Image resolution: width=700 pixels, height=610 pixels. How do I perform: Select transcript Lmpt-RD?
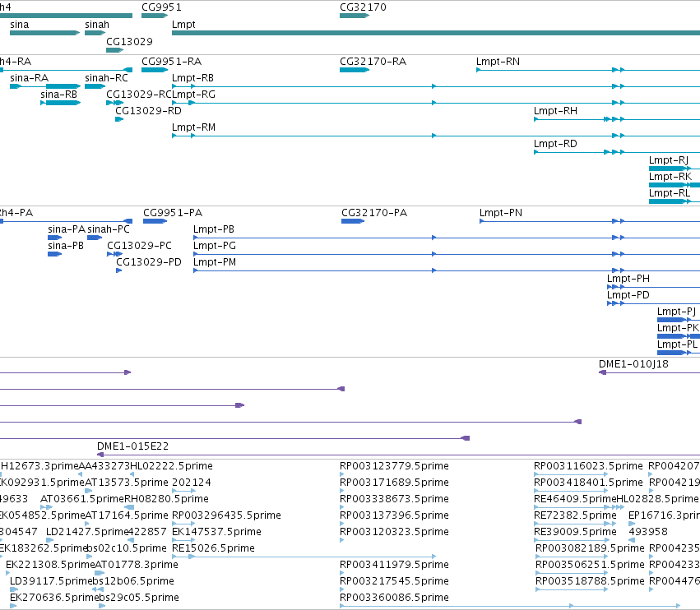[x=555, y=144]
